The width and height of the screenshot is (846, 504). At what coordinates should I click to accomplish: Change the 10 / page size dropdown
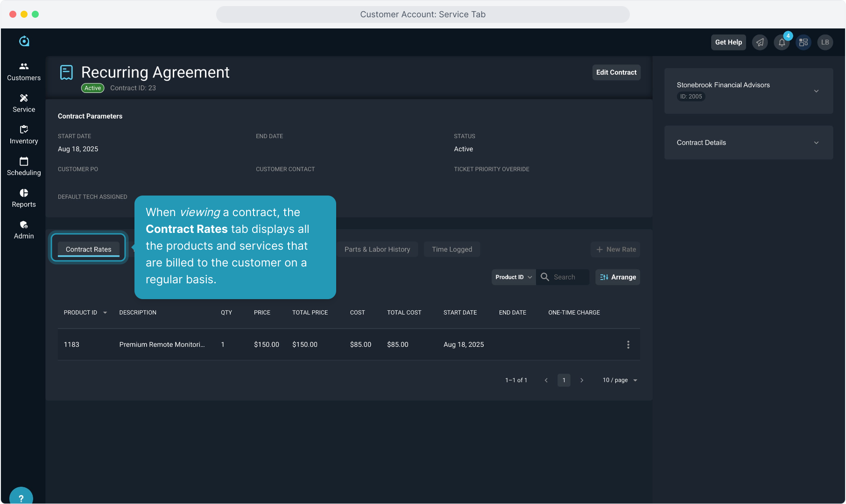620,380
